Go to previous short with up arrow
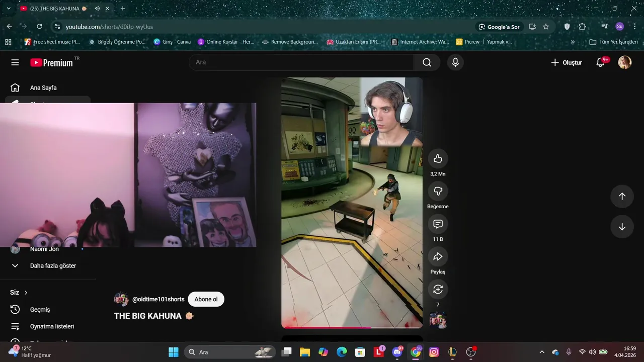This screenshot has width=644, height=362. 622,197
